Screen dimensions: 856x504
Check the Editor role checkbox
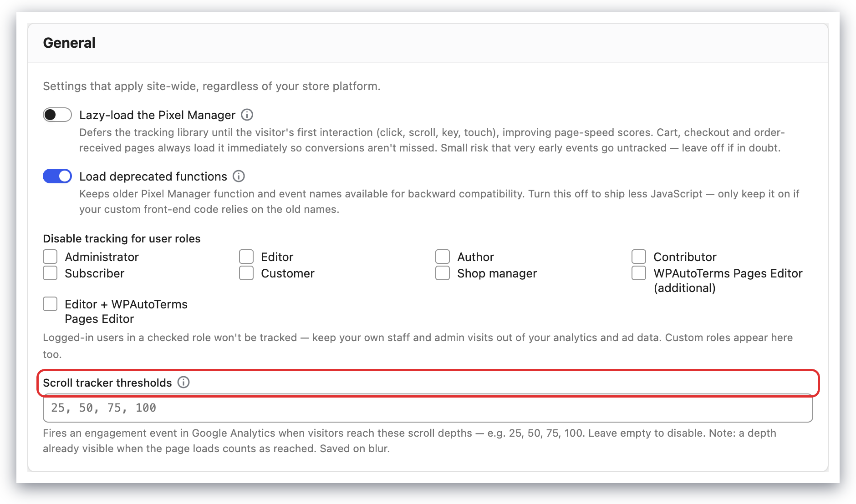pos(246,257)
